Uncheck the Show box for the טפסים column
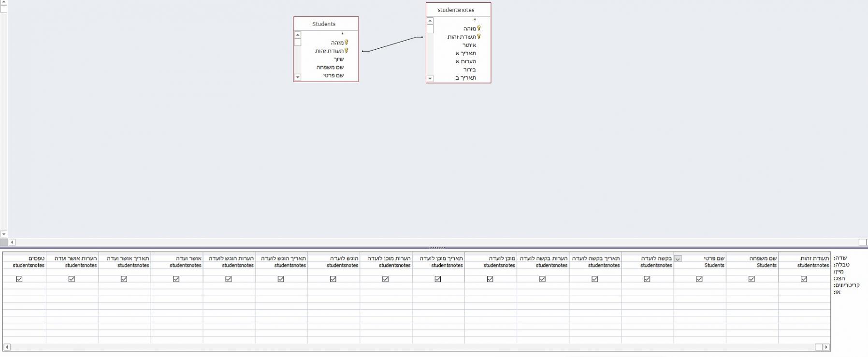Image resolution: width=868 pixels, height=357 pixels. click(19, 279)
